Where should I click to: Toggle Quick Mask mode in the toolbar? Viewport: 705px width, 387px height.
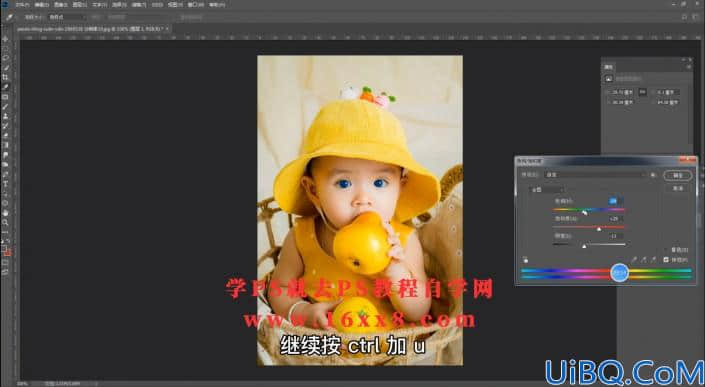[x=5, y=262]
